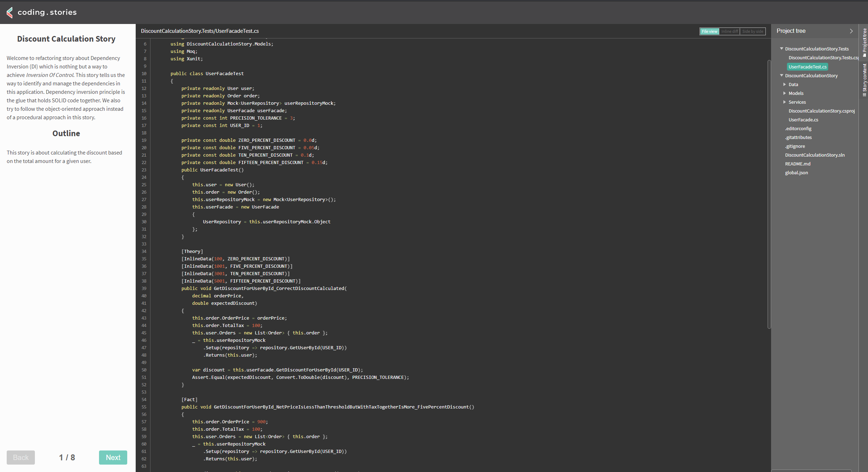Open DiscountCalculationStory.csproj file
This screenshot has width=868, height=472.
pos(821,111)
